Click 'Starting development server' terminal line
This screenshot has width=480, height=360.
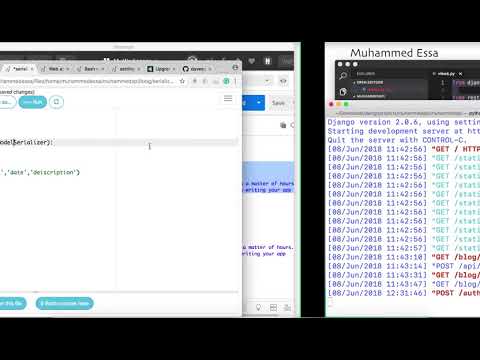403,131
